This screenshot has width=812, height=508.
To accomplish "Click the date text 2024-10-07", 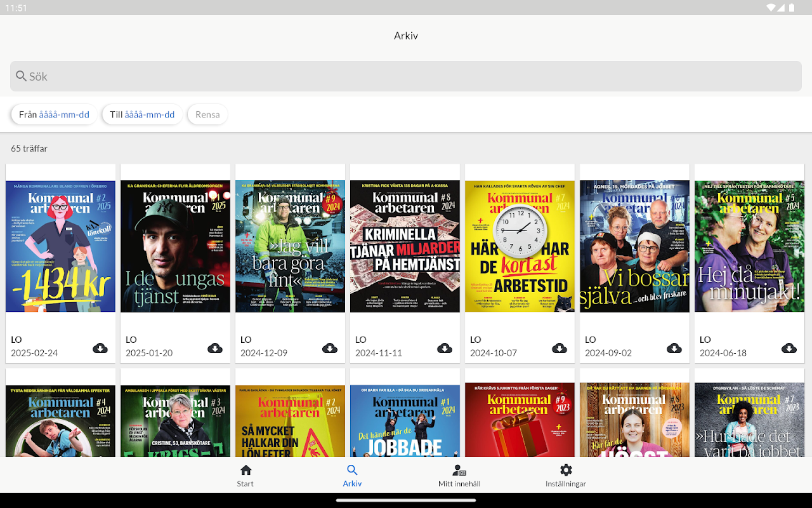I will (494, 353).
